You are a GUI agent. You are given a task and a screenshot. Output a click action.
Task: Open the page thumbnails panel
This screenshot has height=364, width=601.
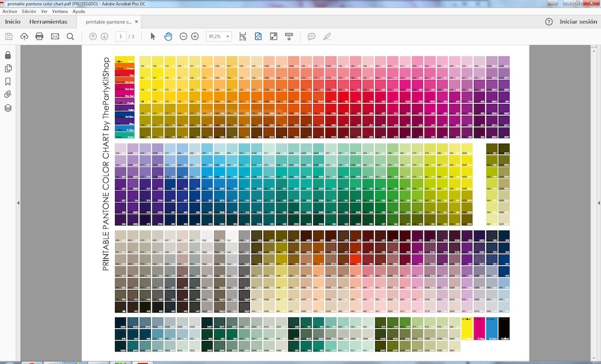(x=7, y=68)
